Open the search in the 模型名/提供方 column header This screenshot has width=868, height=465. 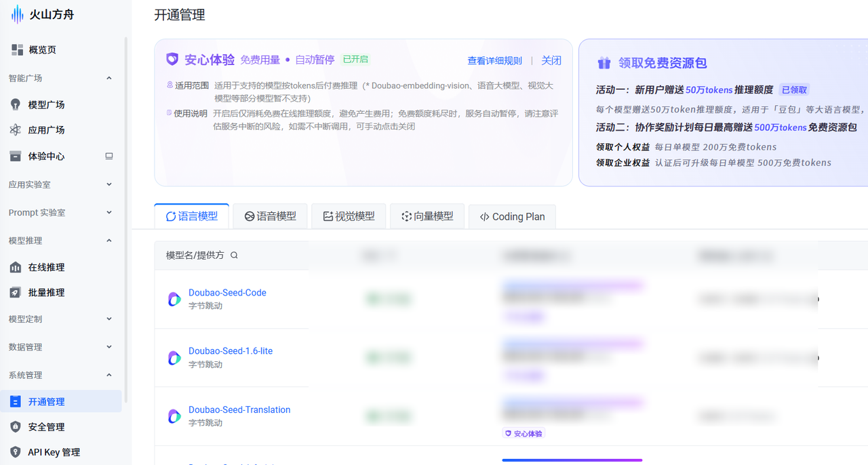234,256
